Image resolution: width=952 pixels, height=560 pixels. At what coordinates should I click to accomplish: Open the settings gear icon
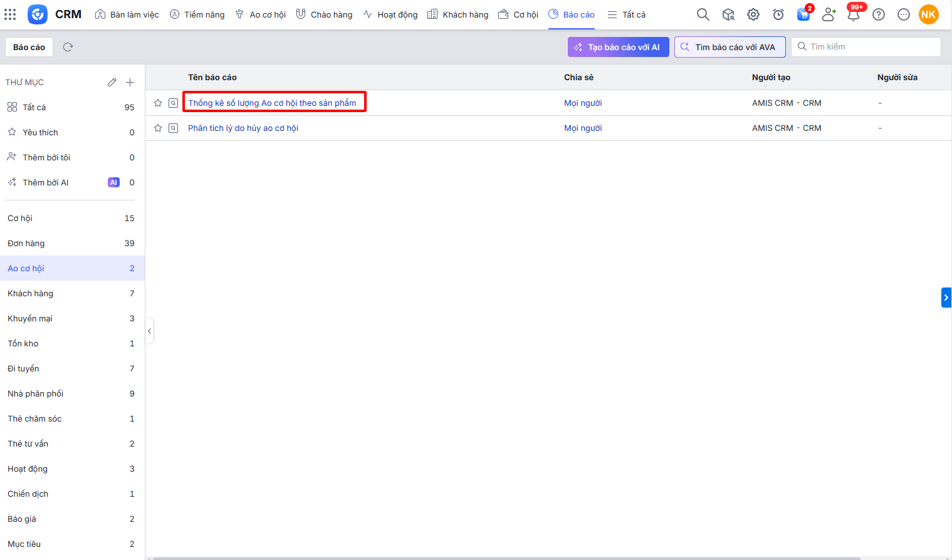coord(753,14)
